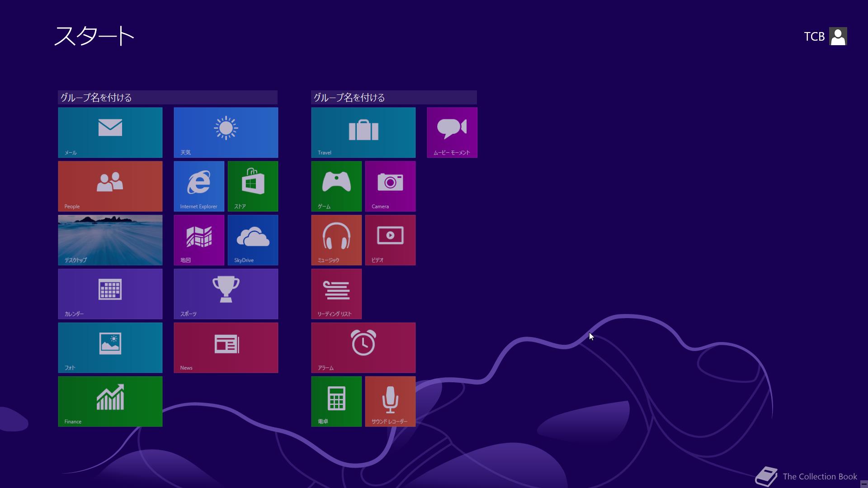The image size is (868, 488).
Task: Open the Sound Recorder (サウンド レコーダー) tile
Action: pyautogui.click(x=390, y=401)
